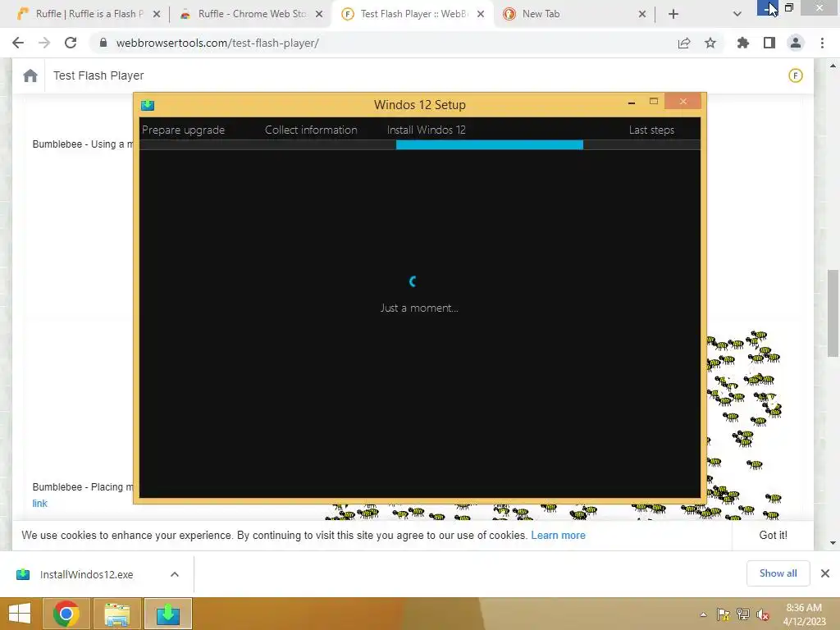Select the Collect information step

pyautogui.click(x=311, y=130)
